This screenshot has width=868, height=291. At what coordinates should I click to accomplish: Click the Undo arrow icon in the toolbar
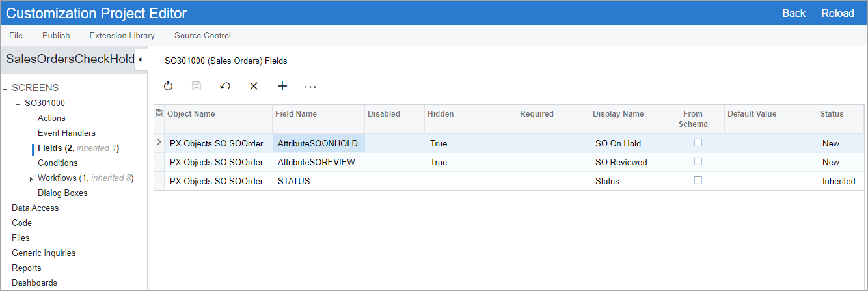225,86
